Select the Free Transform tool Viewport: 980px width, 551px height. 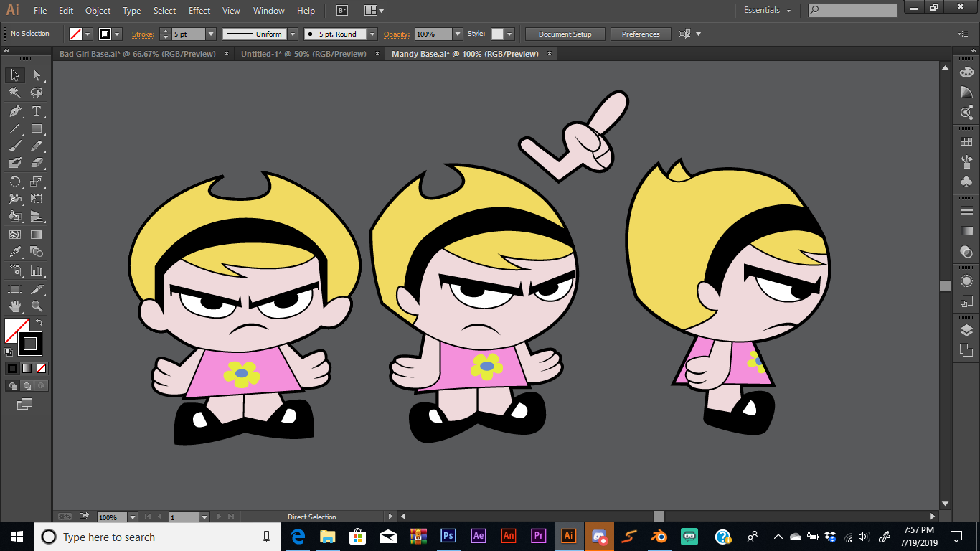(37, 199)
